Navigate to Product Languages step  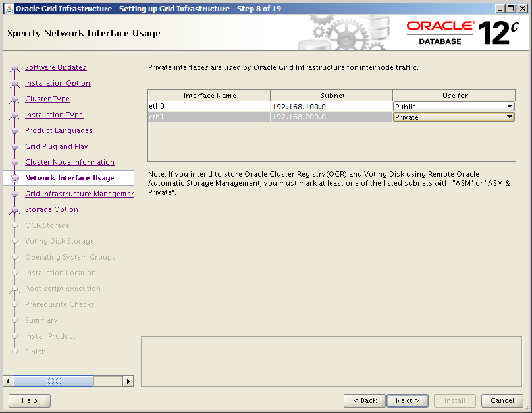click(59, 130)
